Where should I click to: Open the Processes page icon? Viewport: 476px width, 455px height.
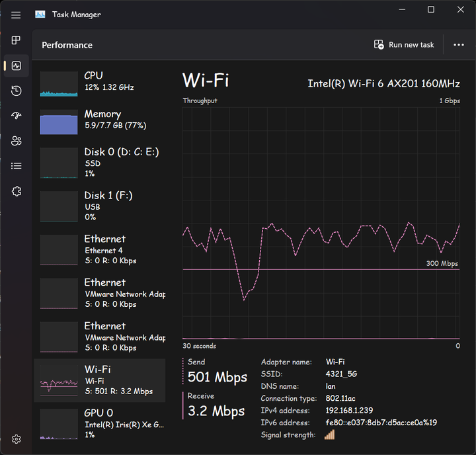click(16, 40)
